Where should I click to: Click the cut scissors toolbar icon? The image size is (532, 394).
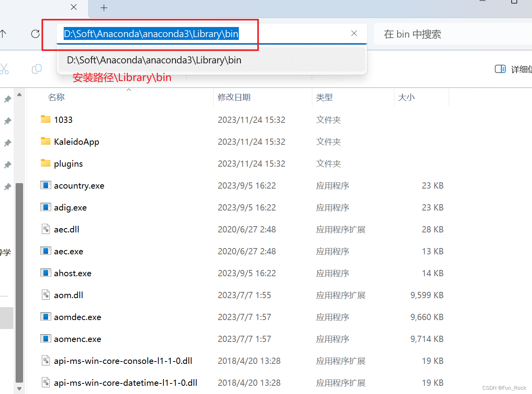coord(4,69)
